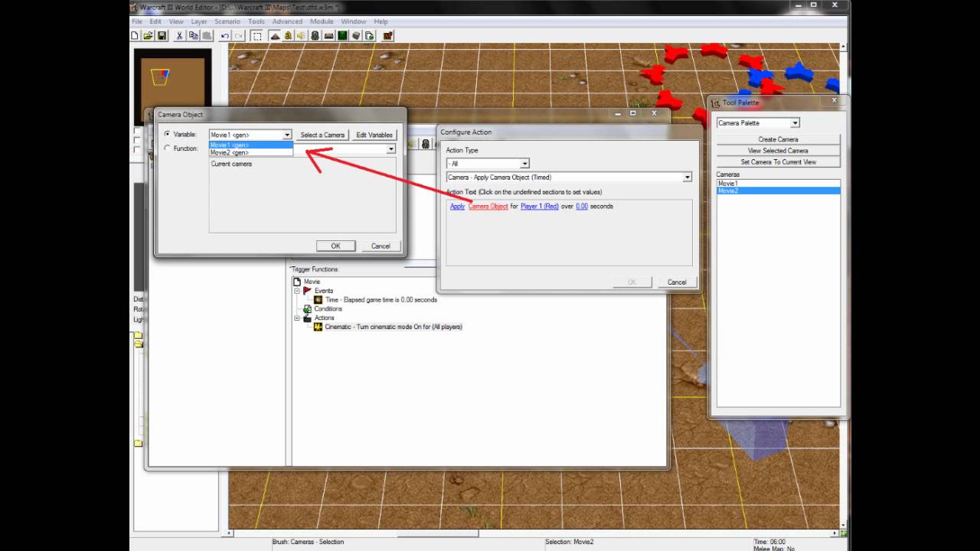Select the Function radio button

(x=167, y=148)
